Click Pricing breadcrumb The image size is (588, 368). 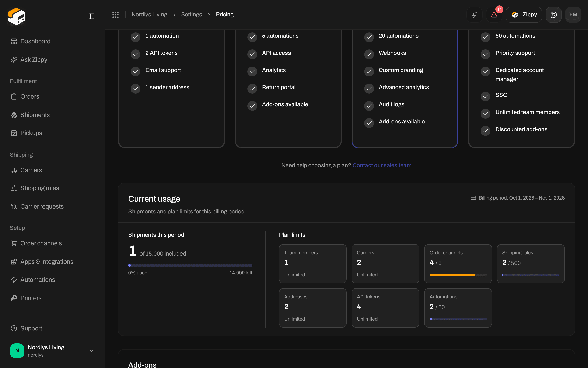coord(225,15)
